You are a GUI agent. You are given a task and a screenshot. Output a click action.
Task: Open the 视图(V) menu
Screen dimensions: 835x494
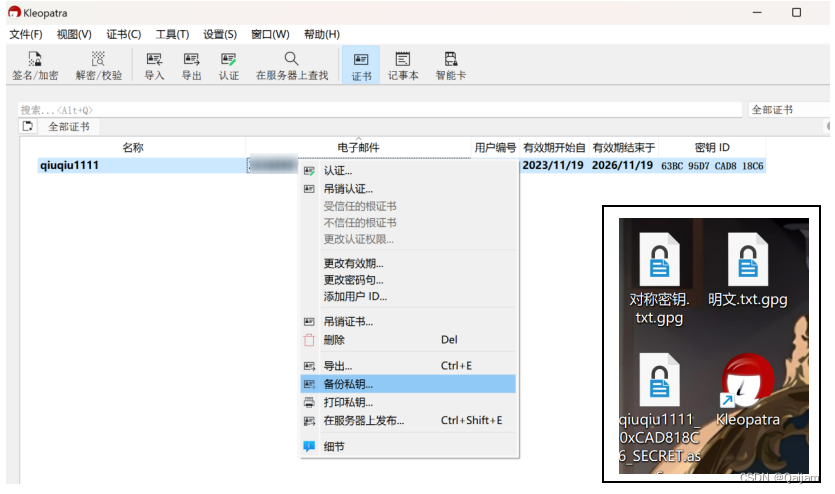pos(74,35)
